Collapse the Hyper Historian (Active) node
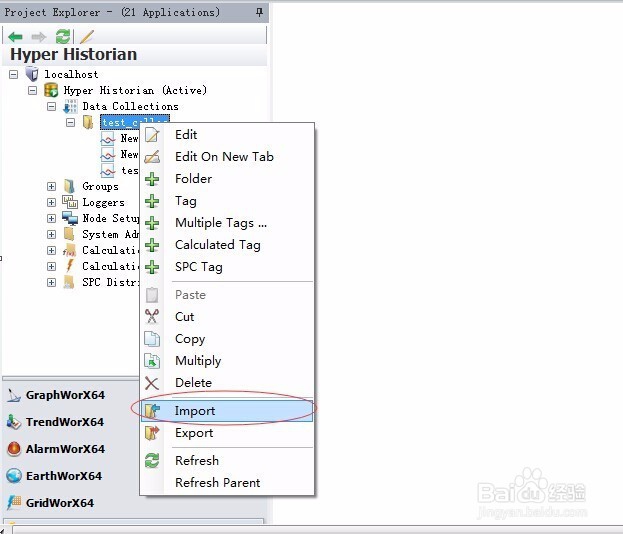 33,91
